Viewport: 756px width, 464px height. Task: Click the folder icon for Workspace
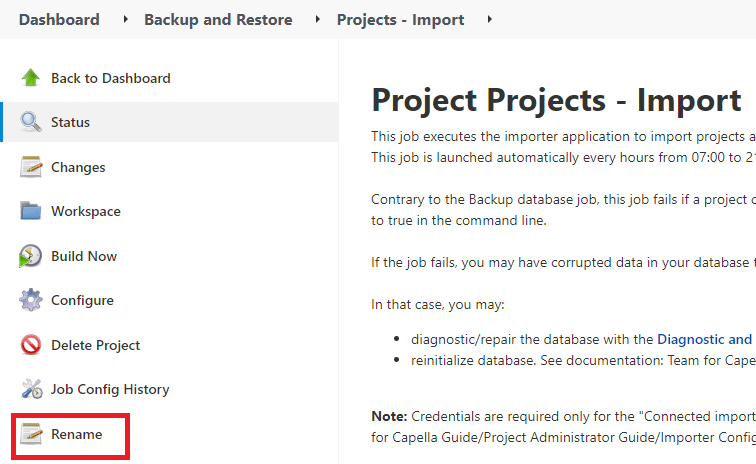[x=31, y=211]
